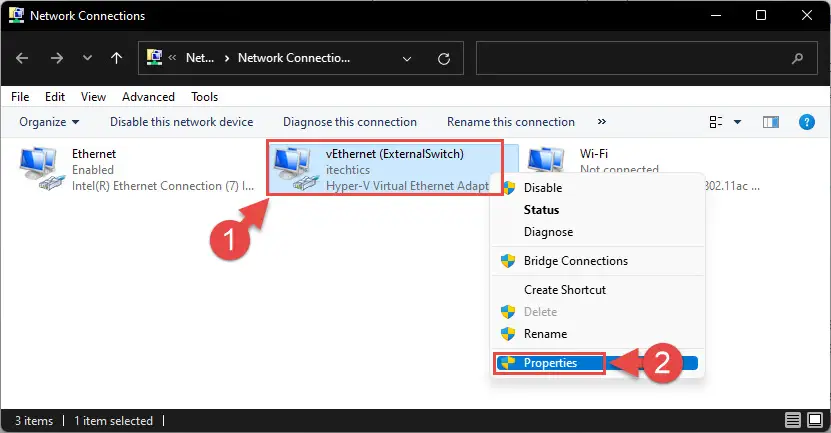Viewport: 831px width, 433px height.
Task: Show more toolbar commands chevron
Action: point(602,121)
